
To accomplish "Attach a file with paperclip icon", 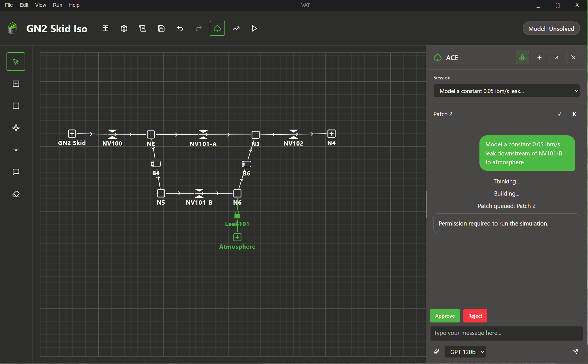I will (x=437, y=351).
